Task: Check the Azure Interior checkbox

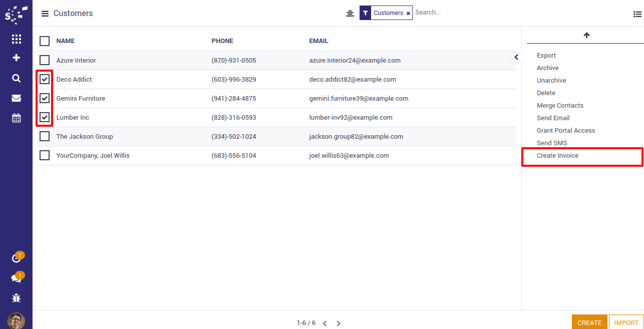Action: 45,60
